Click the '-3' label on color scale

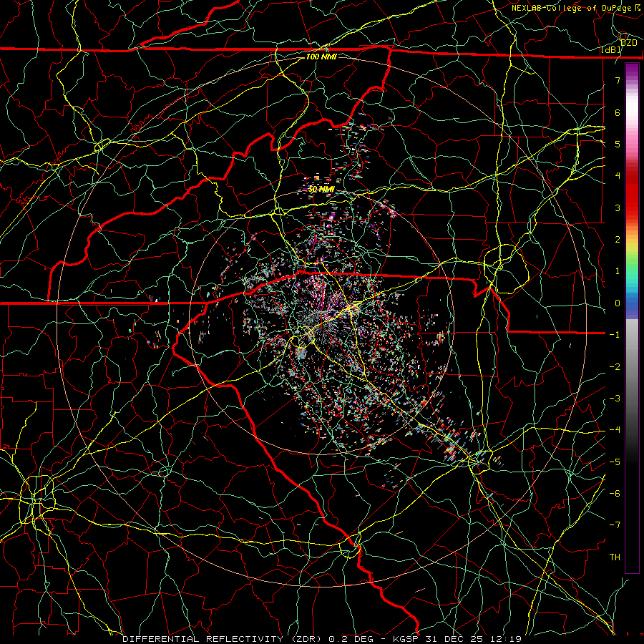tap(615, 398)
